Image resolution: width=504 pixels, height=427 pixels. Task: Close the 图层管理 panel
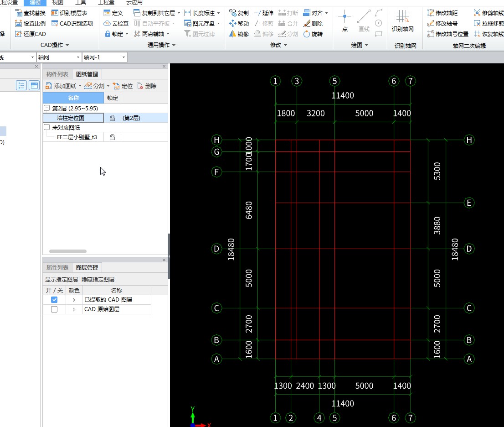coord(164,260)
